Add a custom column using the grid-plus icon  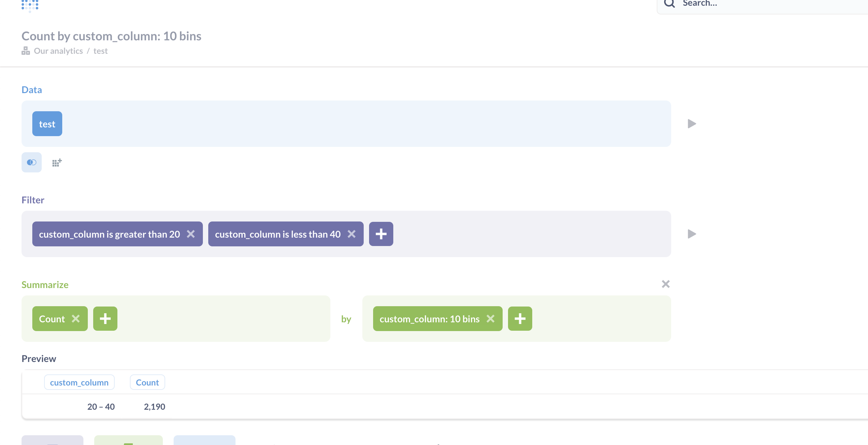(x=56, y=162)
